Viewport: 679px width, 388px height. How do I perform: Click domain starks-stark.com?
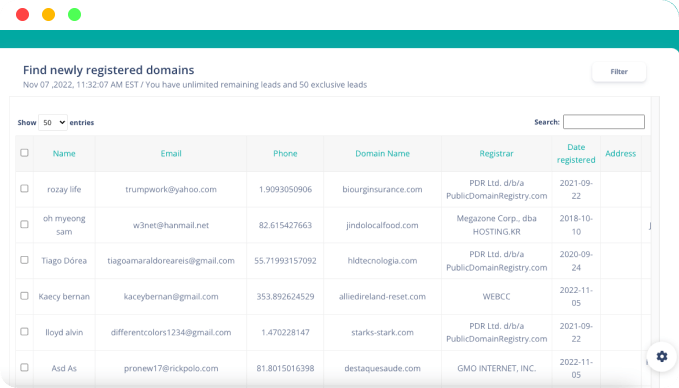click(x=382, y=333)
